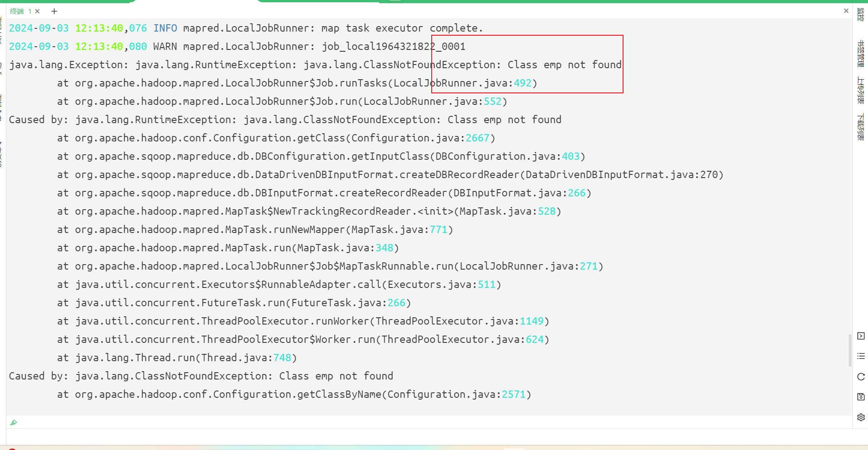This screenshot has width=868, height=450.
Task: Click the terminal input line at bottom
Action: pos(430,423)
